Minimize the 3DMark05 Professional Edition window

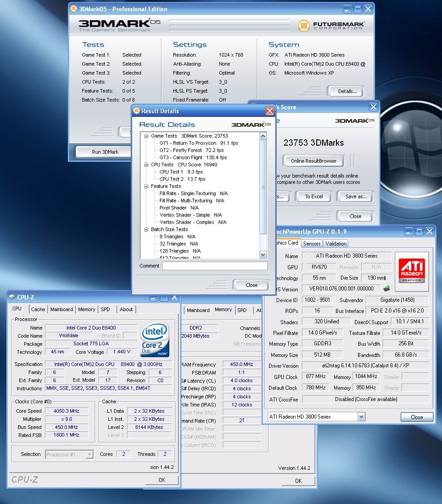347,9
